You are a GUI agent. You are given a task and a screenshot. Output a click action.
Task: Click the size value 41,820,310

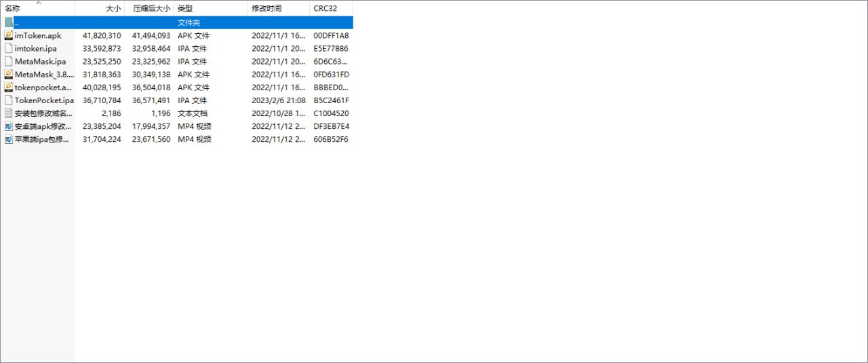pos(102,35)
